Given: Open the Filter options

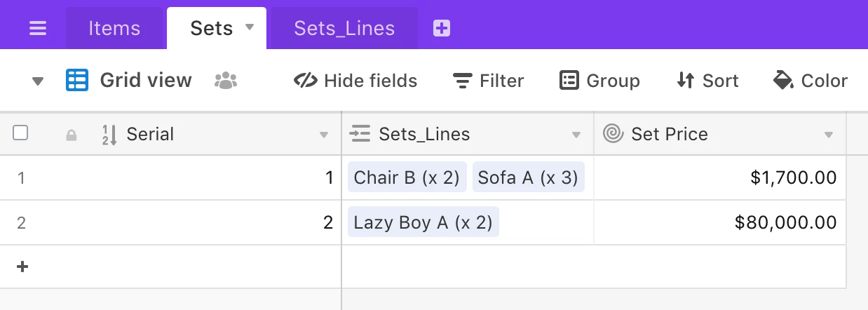Looking at the screenshot, I should 489,81.
